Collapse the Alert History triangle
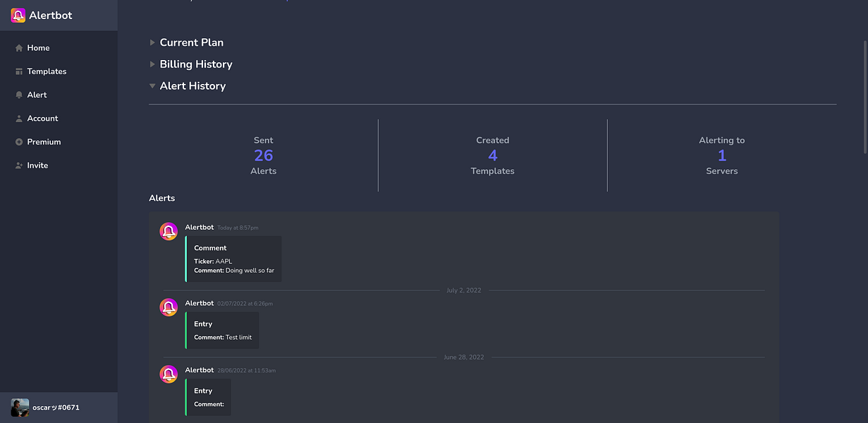The width and height of the screenshot is (868, 423). (152, 86)
